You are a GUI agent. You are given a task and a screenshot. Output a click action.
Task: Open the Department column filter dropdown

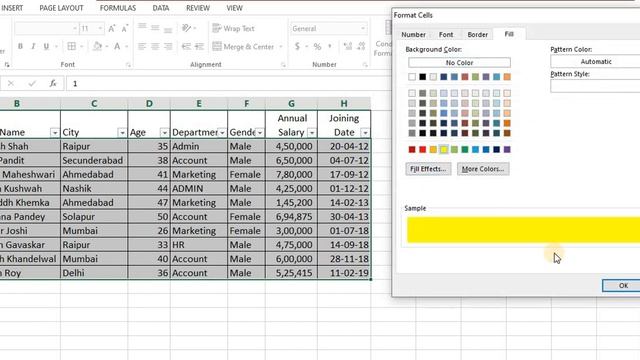point(222,133)
